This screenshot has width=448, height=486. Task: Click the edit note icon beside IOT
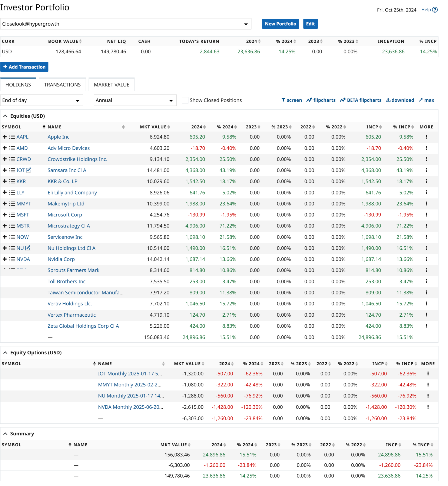29,170
